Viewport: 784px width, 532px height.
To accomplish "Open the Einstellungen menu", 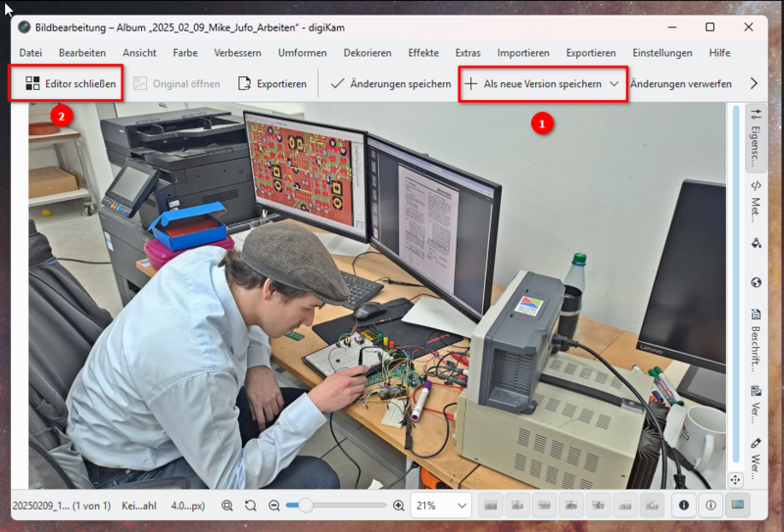I will pos(662,53).
